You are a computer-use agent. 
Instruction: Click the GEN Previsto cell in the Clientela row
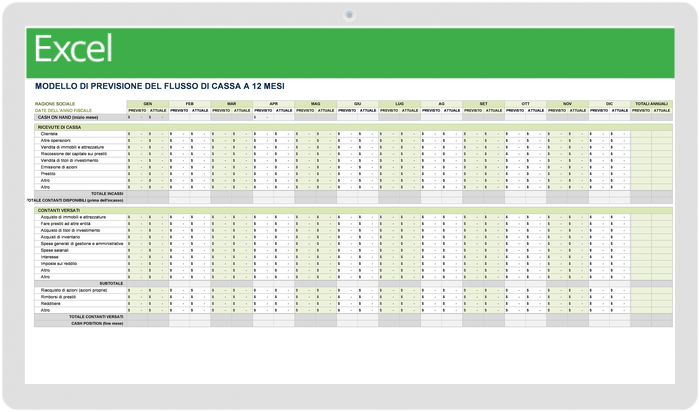click(x=137, y=134)
